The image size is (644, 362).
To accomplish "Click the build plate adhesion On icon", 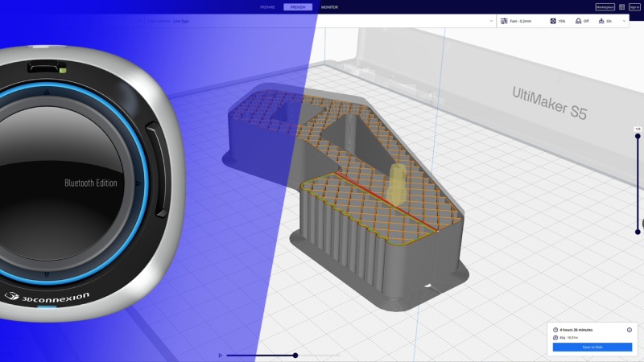I will 601,21.
